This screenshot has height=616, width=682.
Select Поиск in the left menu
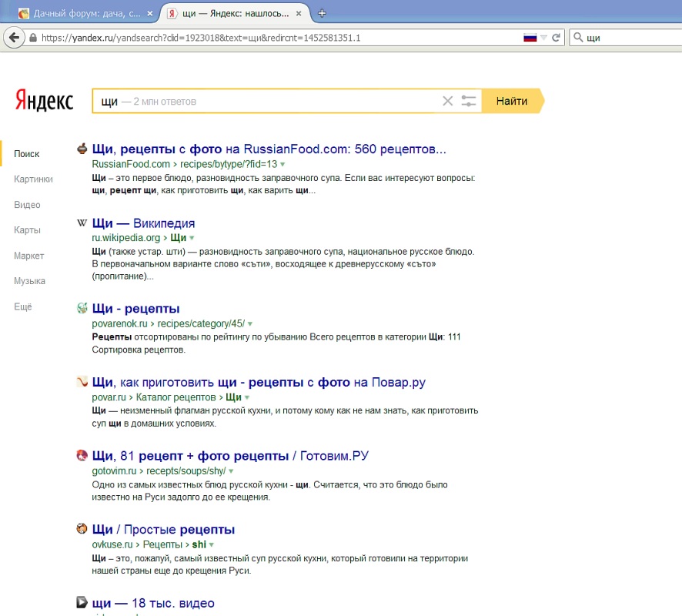click(26, 153)
